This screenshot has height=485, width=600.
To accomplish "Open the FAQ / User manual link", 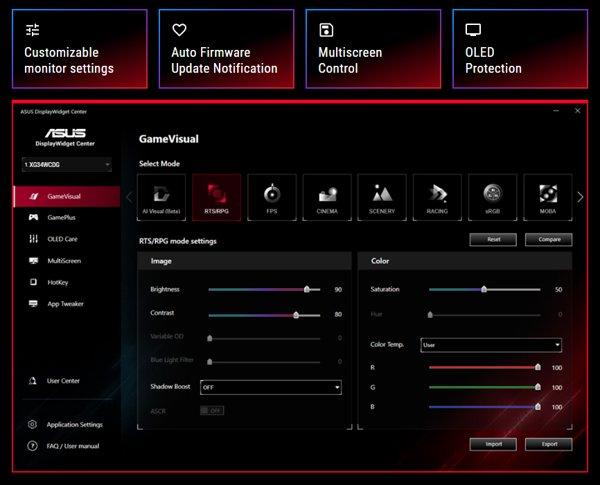I will [73, 446].
